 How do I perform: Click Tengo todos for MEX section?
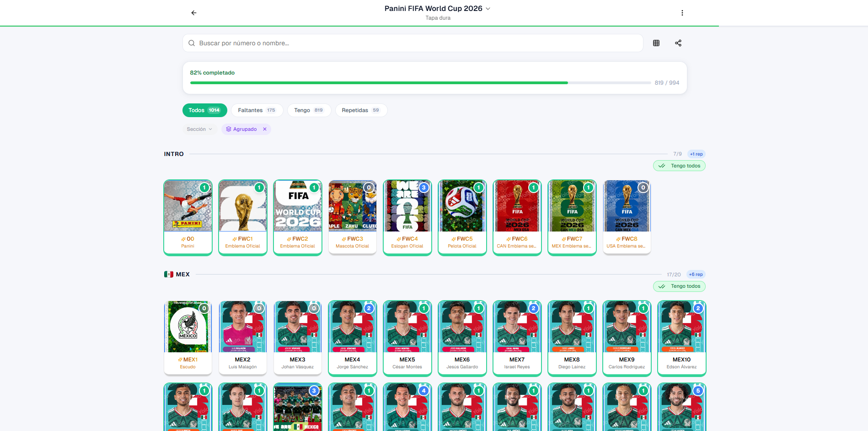(x=679, y=286)
